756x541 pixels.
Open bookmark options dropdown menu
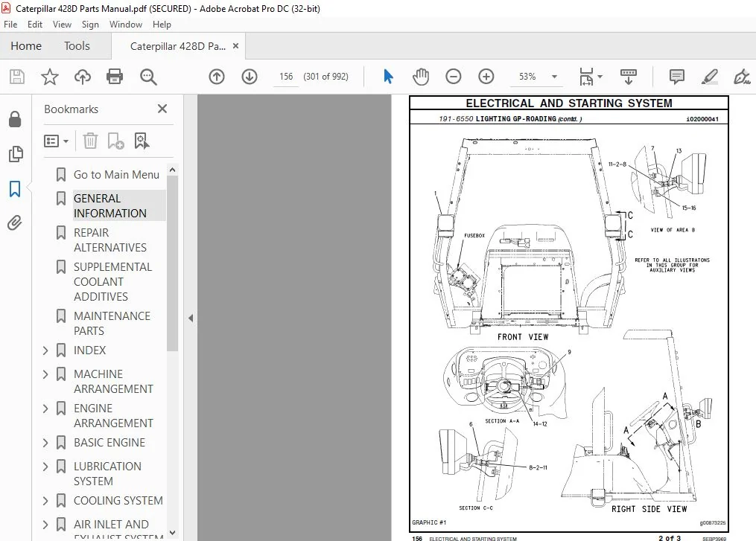(x=56, y=141)
